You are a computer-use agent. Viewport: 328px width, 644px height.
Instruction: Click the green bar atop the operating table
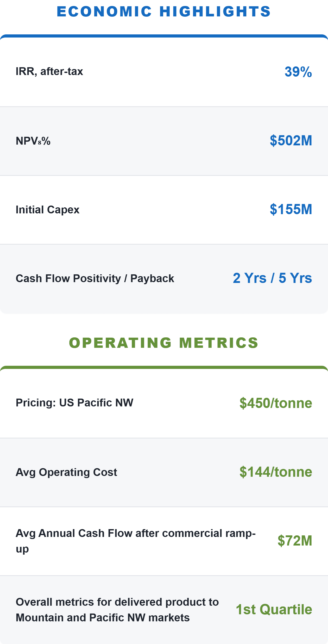[164, 367]
